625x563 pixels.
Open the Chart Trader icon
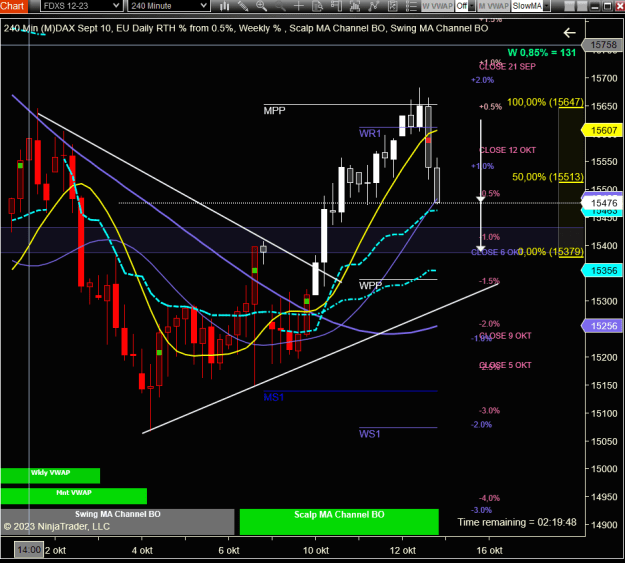pyautogui.click(x=336, y=6)
